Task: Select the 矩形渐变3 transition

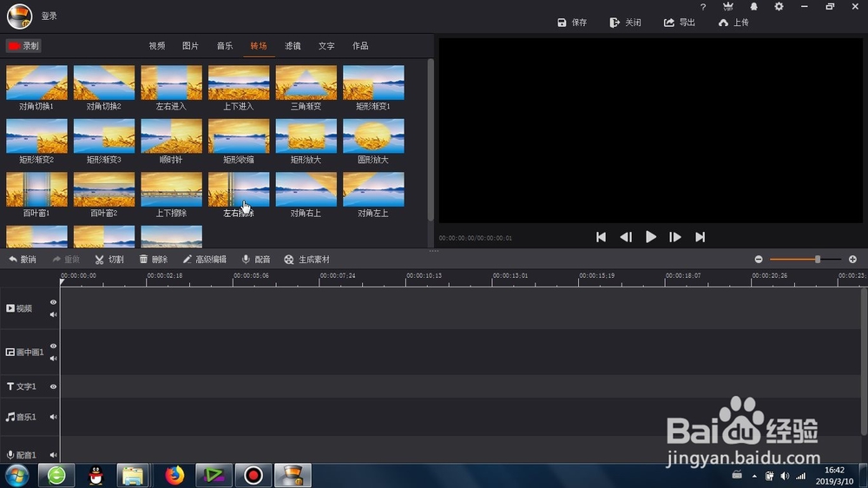Action: (x=104, y=136)
